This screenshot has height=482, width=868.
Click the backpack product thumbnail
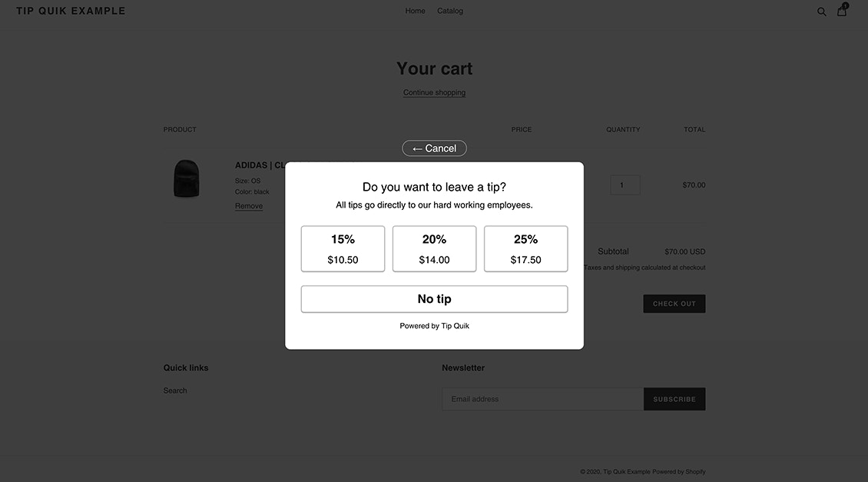[187, 179]
